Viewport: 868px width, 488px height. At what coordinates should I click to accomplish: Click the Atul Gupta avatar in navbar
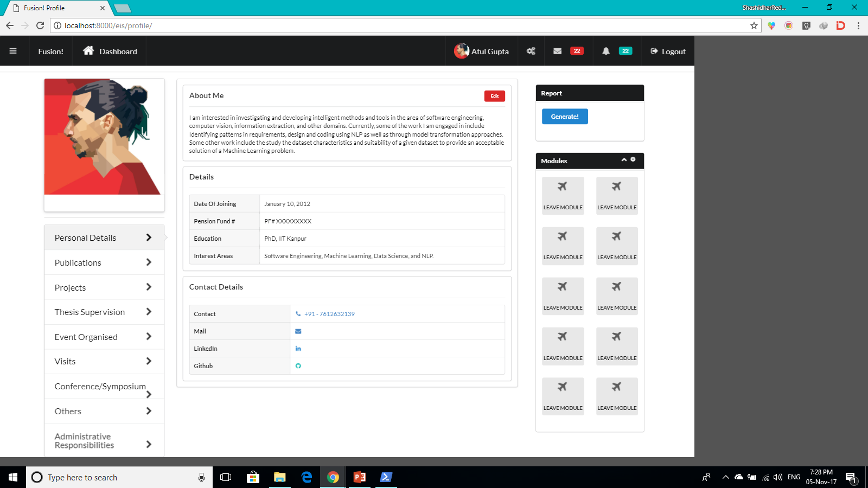462,51
